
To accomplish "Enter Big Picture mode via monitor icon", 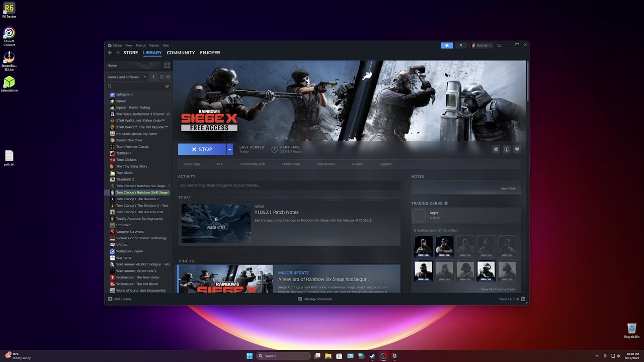I will click(x=499, y=45).
